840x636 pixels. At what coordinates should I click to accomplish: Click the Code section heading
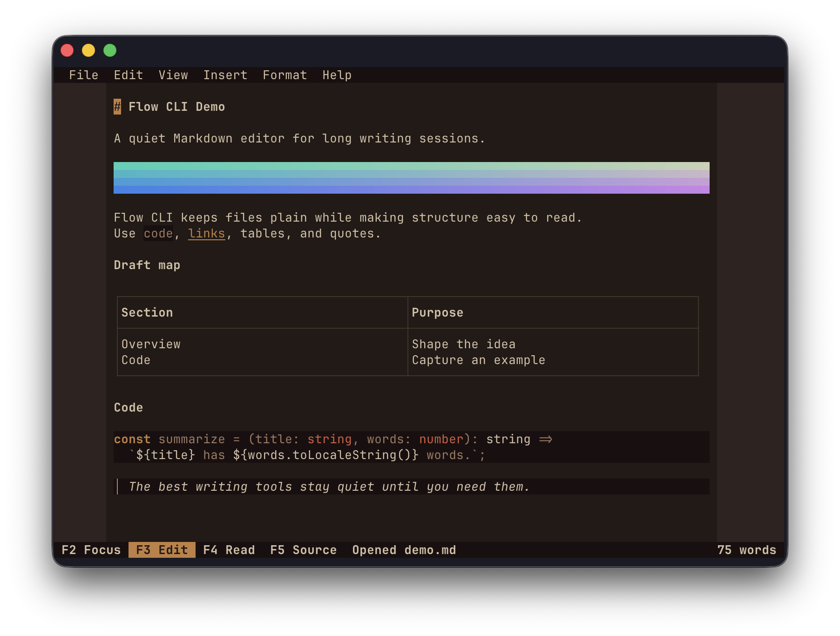pyautogui.click(x=129, y=407)
